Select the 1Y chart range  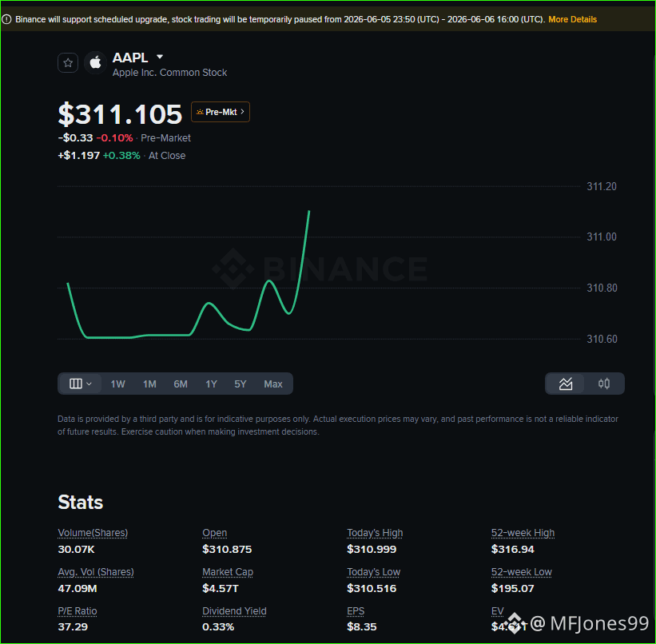tap(211, 384)
